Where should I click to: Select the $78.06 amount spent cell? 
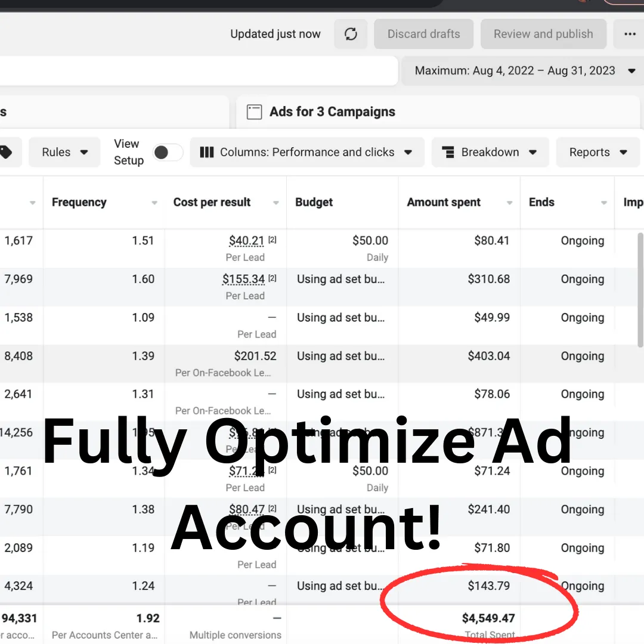point(492,394)
